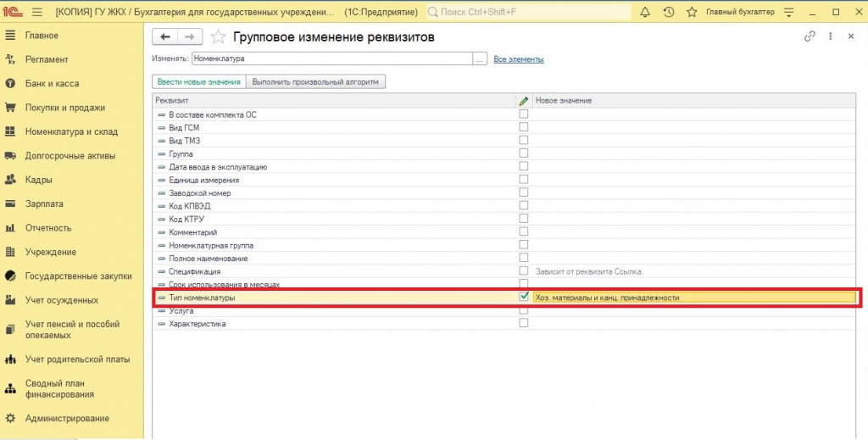The image size is (868, 440).
Task: Click the Учет родительской платы icon
Action: [10, 359]
